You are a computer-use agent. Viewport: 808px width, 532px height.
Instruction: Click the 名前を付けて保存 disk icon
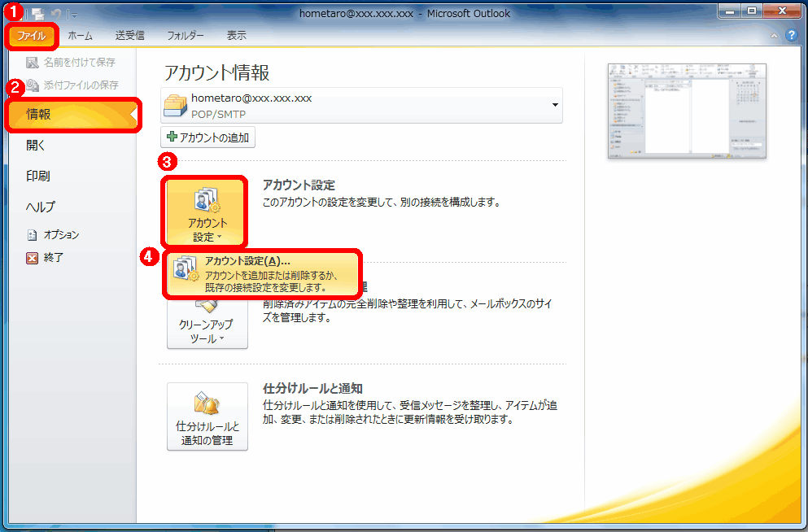click(x=32, y=63)
